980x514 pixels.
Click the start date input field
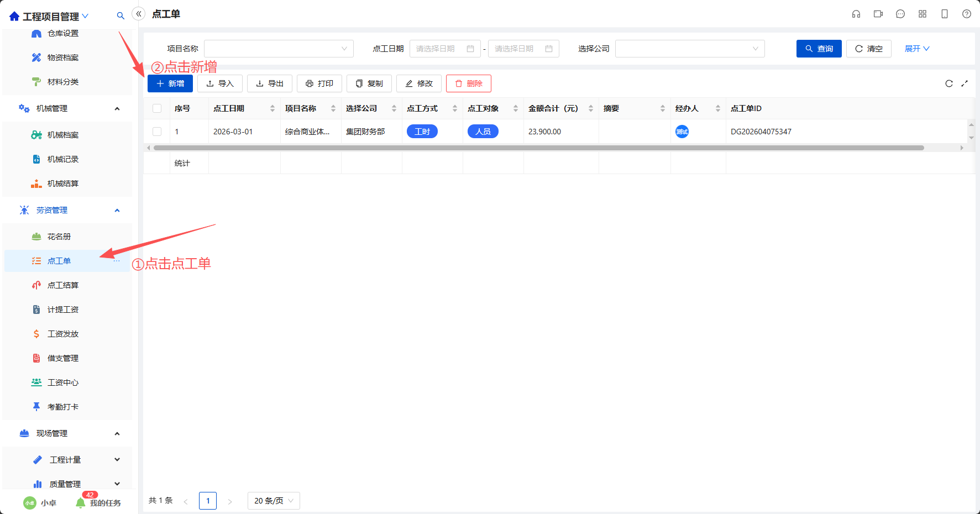click(445, 49)
